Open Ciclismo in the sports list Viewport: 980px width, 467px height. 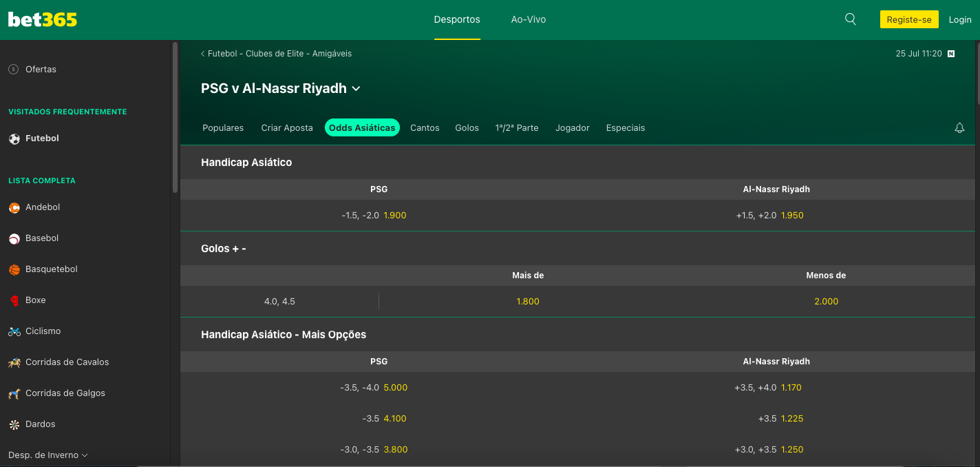43,331
